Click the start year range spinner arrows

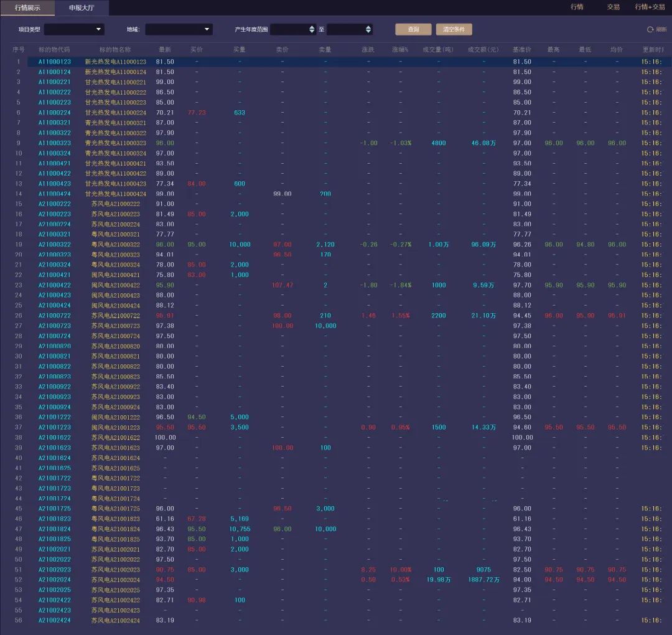click(312, 29)
